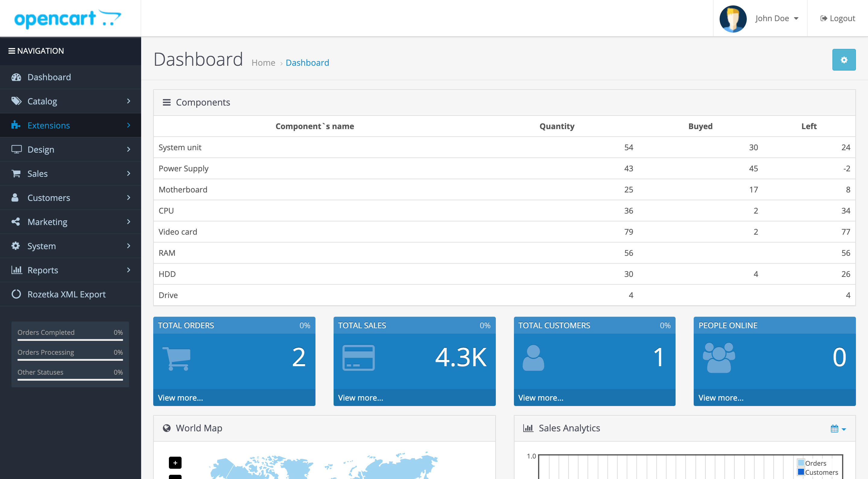Click the Orders Completed progress bar
Image resolution: width=868 pixels, height=479 pixels.
tap(70, 340)
